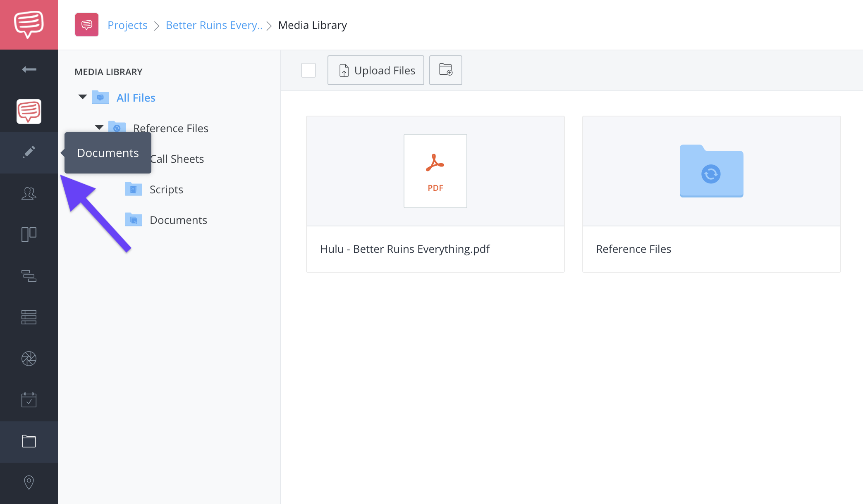Collapse the All Files tree node
Image resolution: width=863 pixels, height=504 pixels.
click(x=83, y=97)
